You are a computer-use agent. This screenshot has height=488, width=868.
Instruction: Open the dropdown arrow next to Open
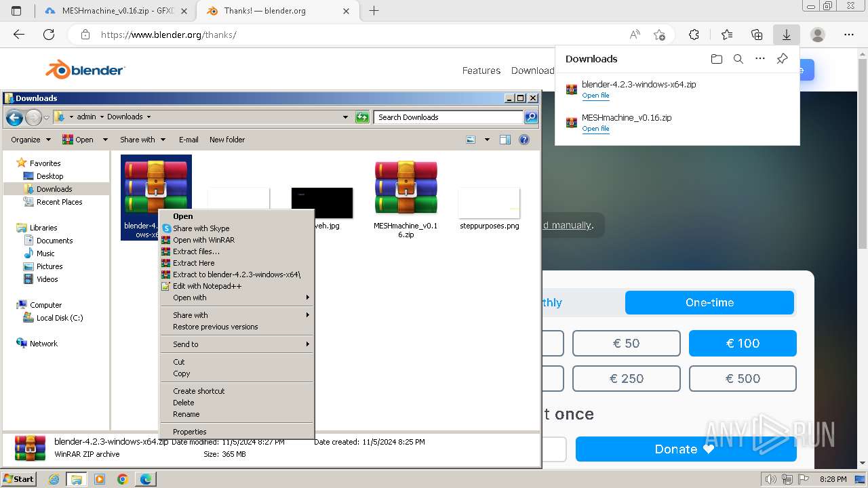(105, 140)
